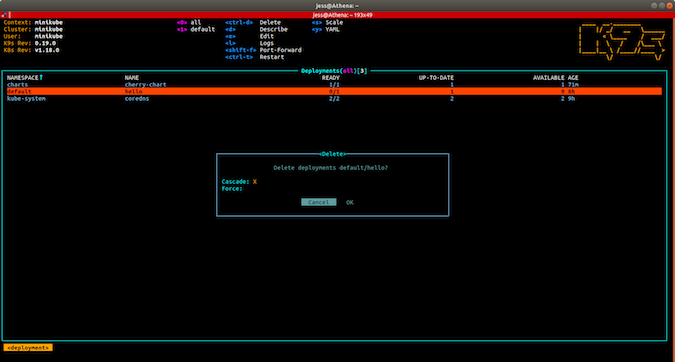Image resolution: width=675 pixels, height=362 pixels.
Task: Select the hello deployment row
Action: 334,92
